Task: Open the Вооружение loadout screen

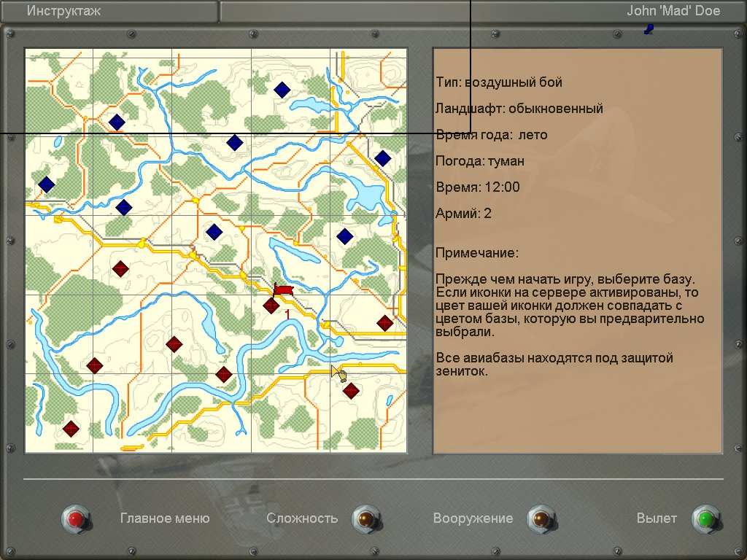Action: [541, 518]
